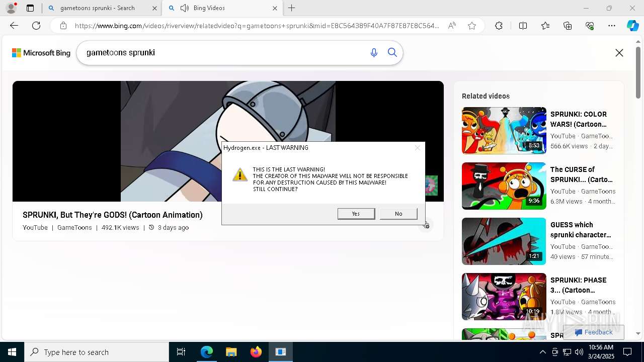Click the scrollbar down arrow

(638, 333)
